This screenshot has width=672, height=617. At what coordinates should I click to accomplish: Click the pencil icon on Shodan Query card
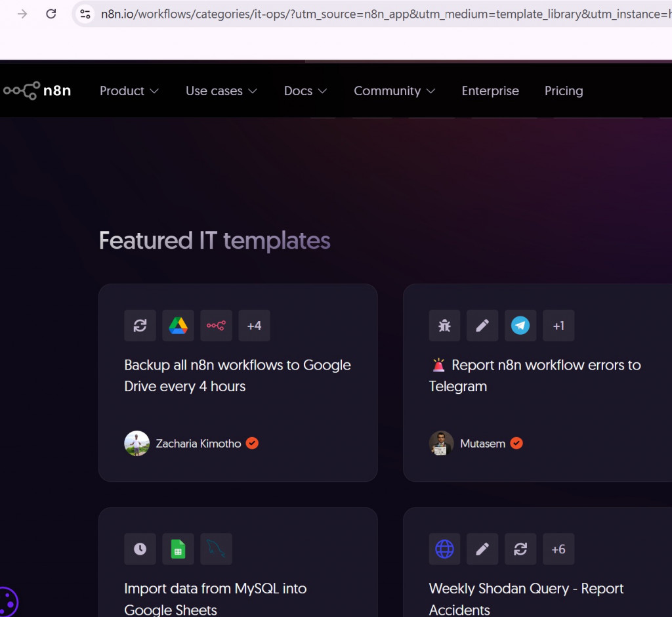coord(482,549)
